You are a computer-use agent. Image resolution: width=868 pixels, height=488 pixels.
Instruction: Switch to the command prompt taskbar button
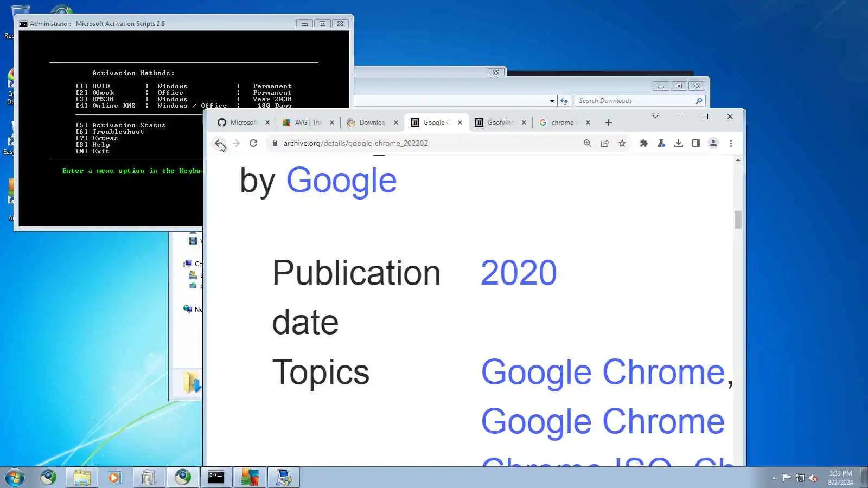click(x=216, y=477)
